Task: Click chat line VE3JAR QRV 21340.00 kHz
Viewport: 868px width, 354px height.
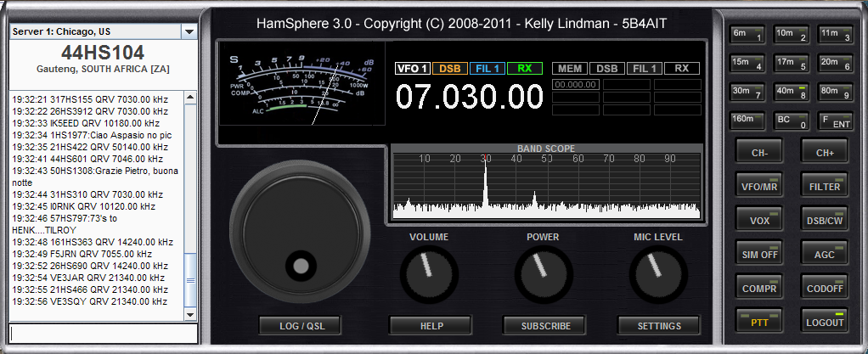Action: tap(89, 278)
